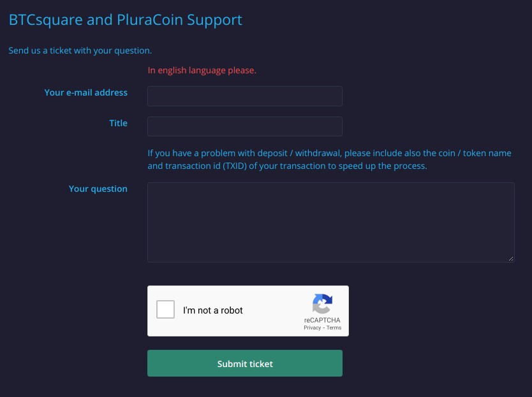Click the word PluraCoin in the page heading
The height and width of the screenshot is (397, 532).
tap(150, 20)
